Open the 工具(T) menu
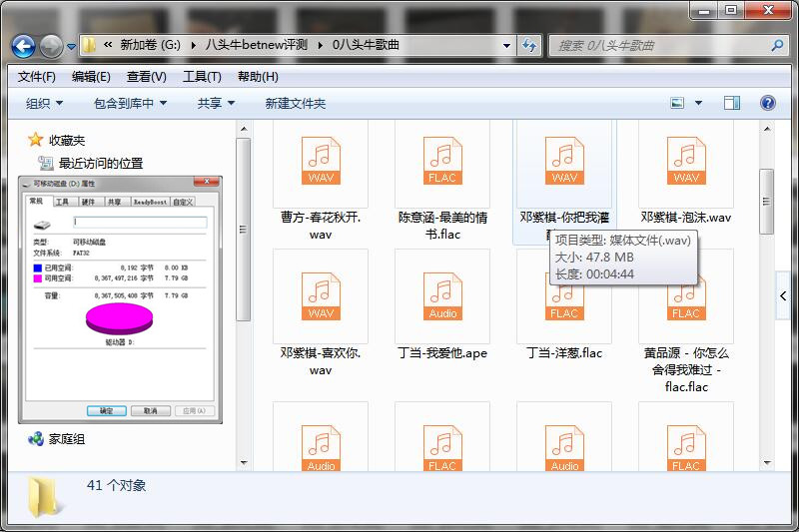This screenshot has width=799, height=532. point(202,77)
